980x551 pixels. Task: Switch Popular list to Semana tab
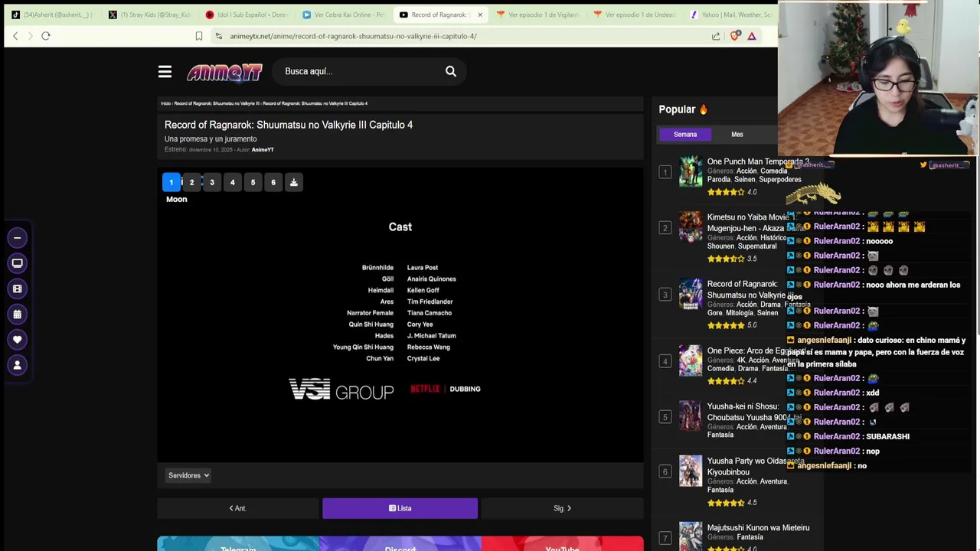[685, 135]
